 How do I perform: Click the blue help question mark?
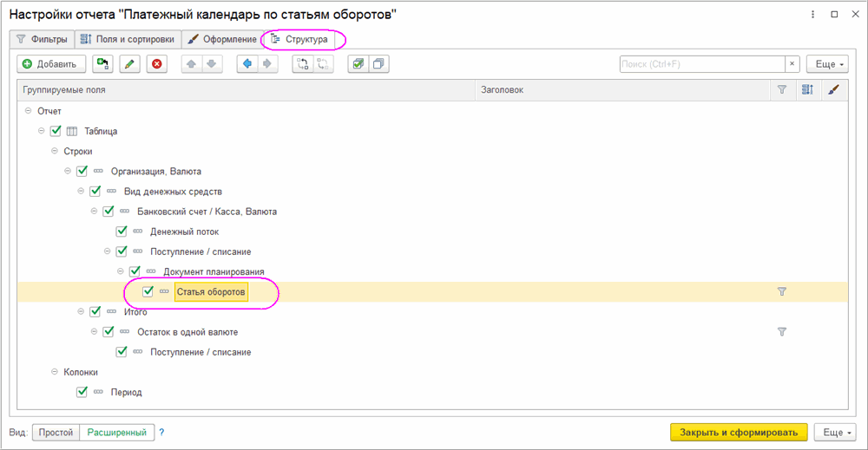point(161,432)
